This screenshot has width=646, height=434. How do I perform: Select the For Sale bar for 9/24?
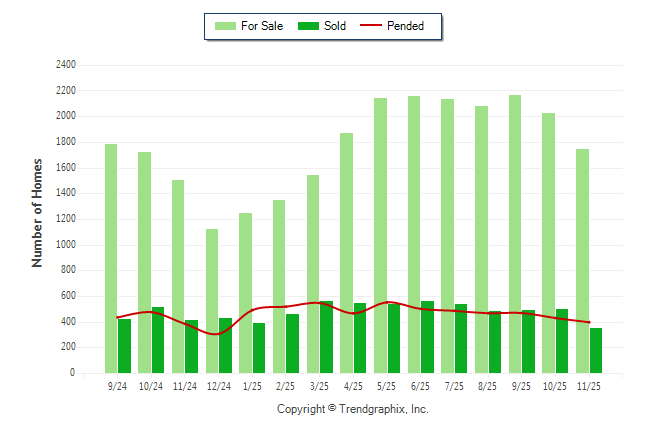click(x=111, y=258)
